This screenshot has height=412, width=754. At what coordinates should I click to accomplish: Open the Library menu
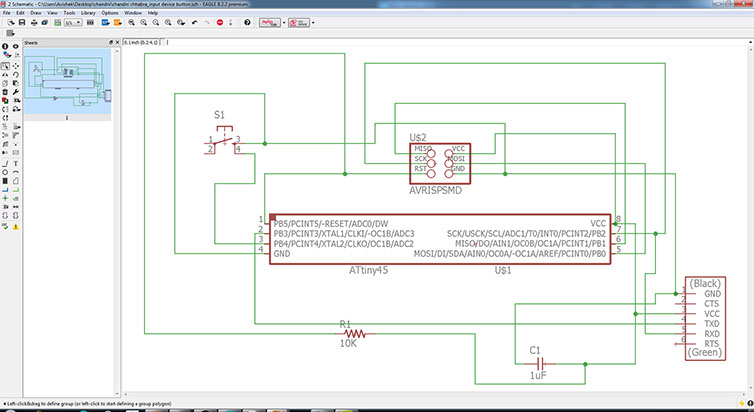point(88,13)
